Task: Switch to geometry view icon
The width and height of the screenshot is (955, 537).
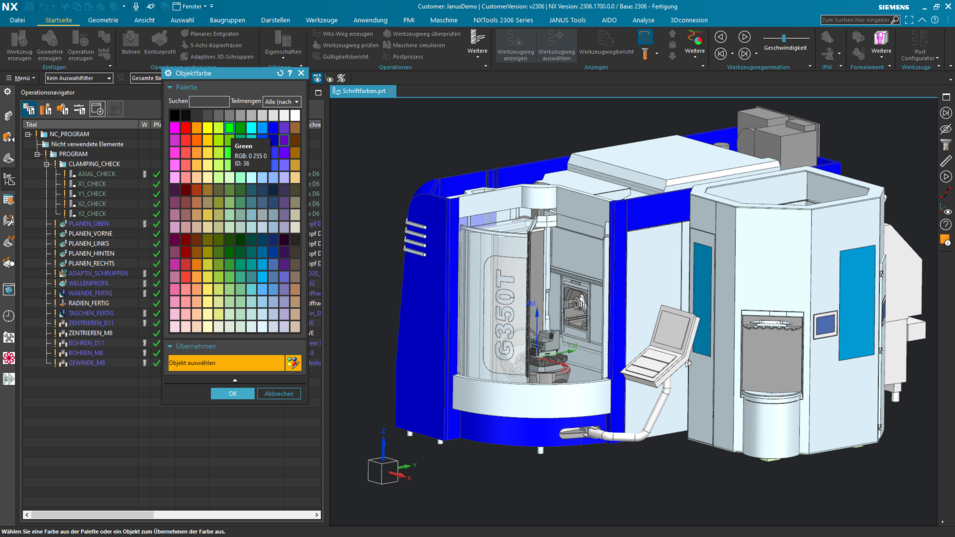Action: coord(63,109)
